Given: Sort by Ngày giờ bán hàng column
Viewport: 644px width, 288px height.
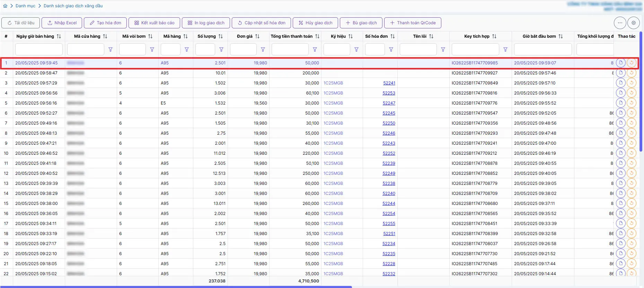Looking at the screenshot, I should coord(59,36).
